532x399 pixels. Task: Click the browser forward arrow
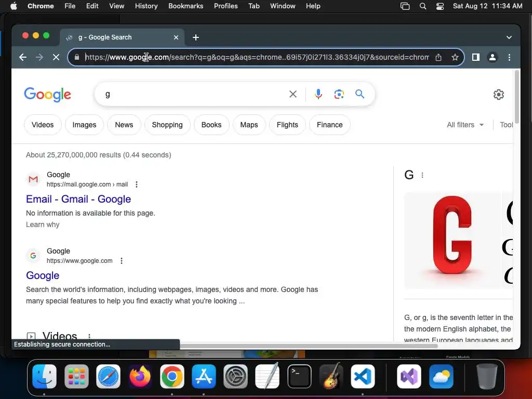pyautogui.click(x=39, y=57)
